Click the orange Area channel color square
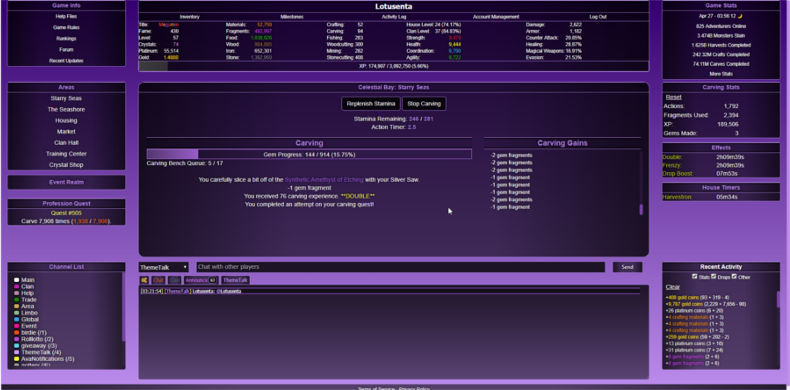The width and height of the screenshot is (790, 390). coord(17,306)
